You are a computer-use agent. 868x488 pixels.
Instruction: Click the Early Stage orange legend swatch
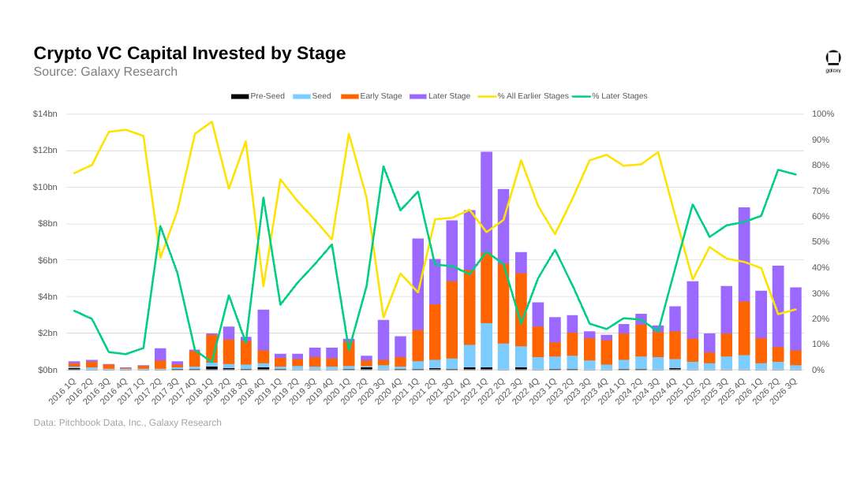(x=350, y=96)
